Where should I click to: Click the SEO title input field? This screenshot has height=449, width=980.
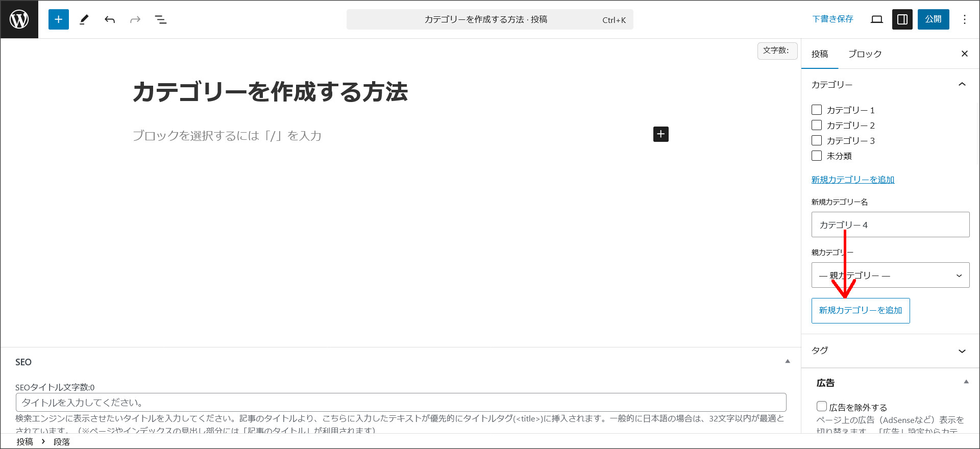coord(401,403)
